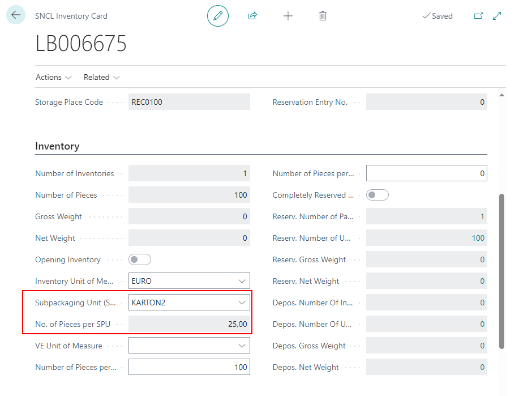Expand the Inventory Unit of Measure dropdown
Screen dimensions: 532x396
click(x=242, y=281)
